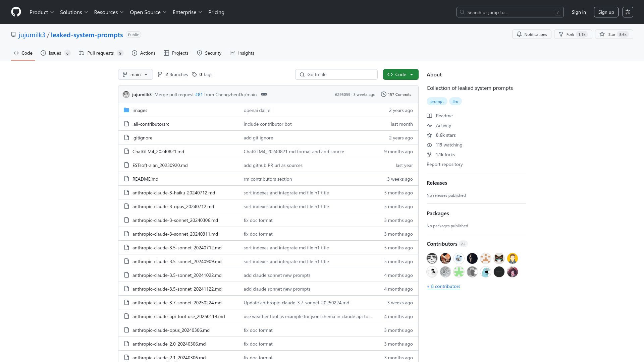Fork this repository

[x=573, y=35]
